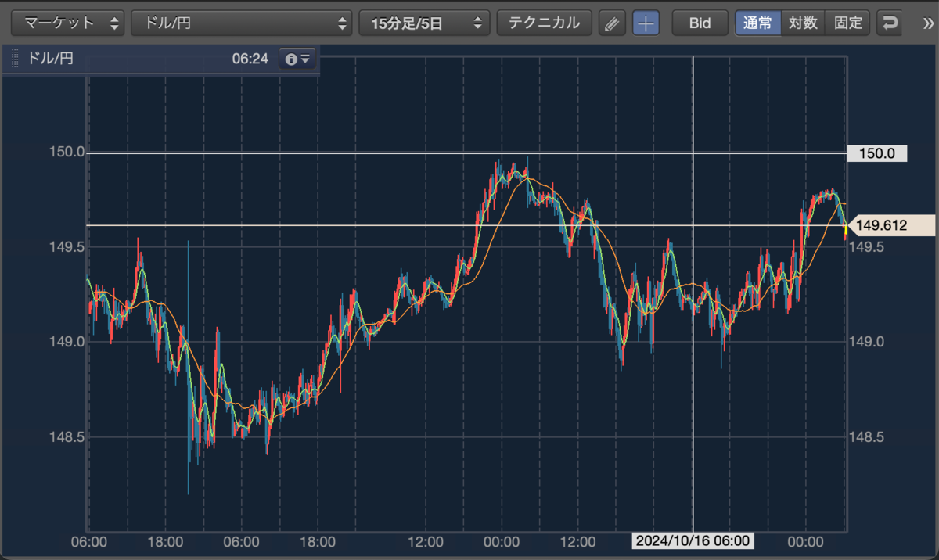Open the 15分足/5日 timeframe dropdown

coord(425,23)
